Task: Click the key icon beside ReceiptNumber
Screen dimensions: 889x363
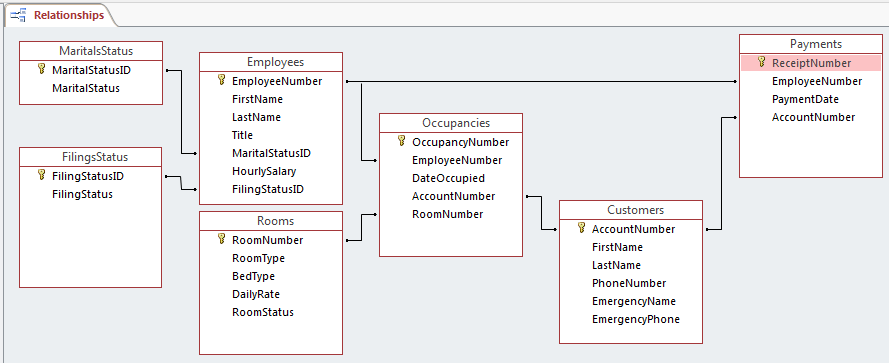Action: (x=762, y=62)
